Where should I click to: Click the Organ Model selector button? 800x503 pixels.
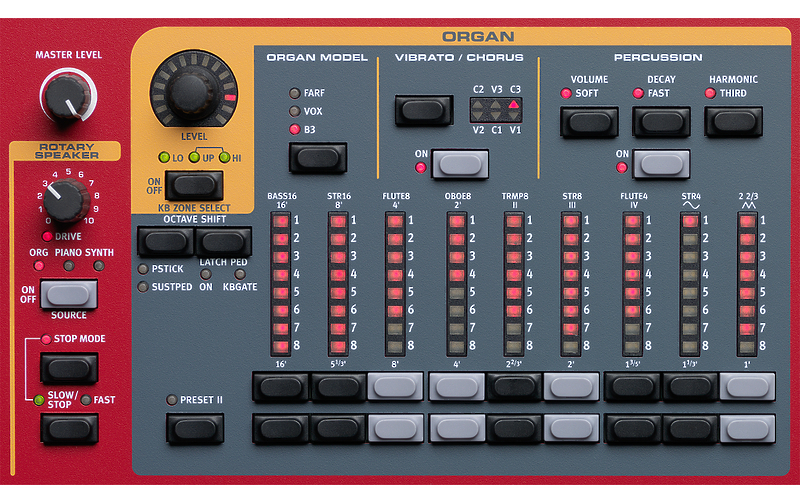[x=317, y=158]
